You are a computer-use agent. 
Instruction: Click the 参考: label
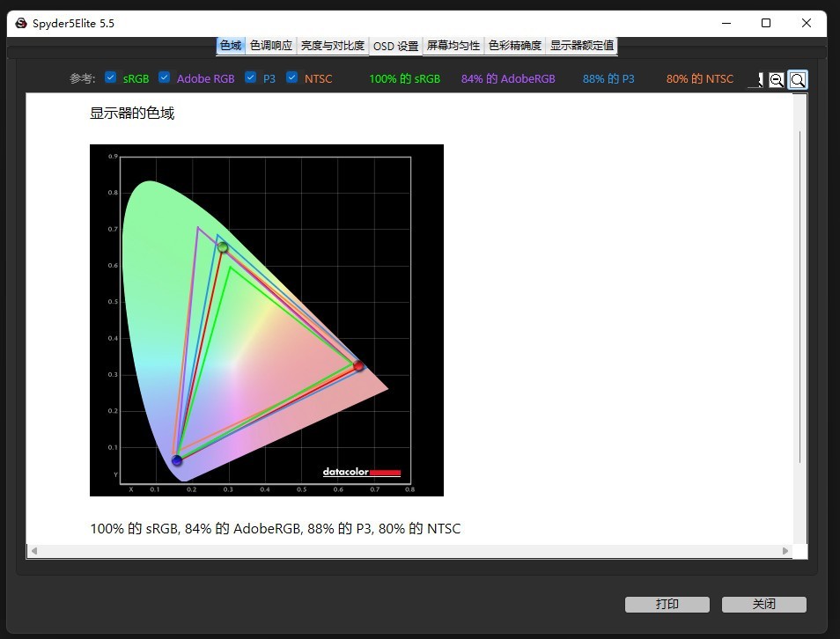tap(83, 78)
